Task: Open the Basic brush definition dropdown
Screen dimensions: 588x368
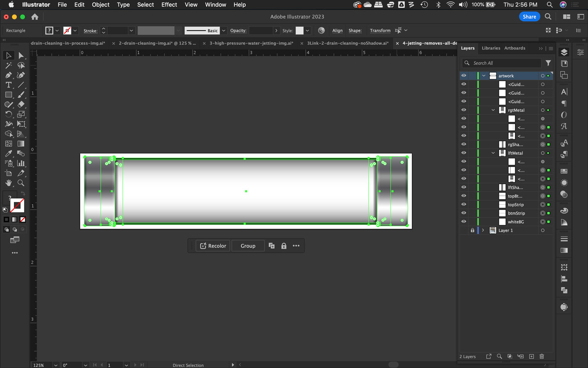Action: (x=224, y=30)
